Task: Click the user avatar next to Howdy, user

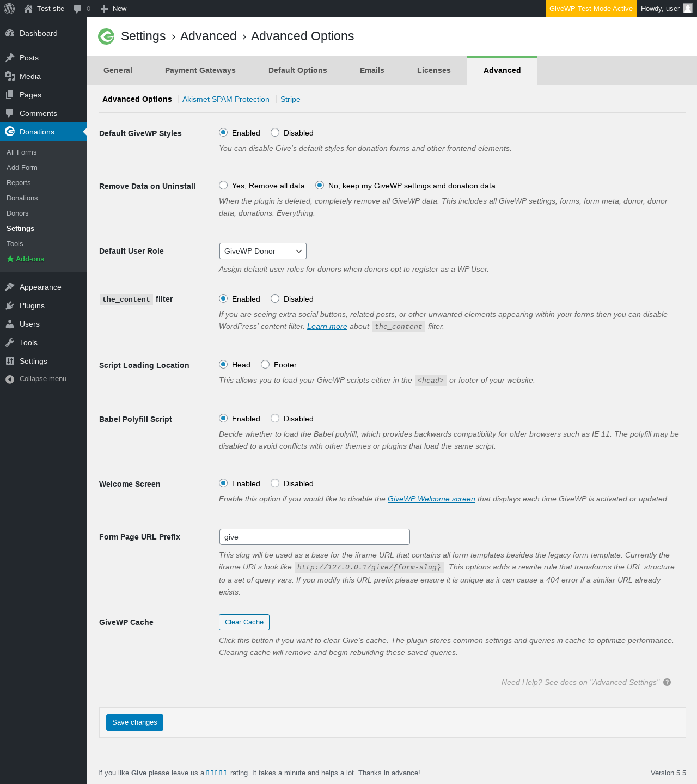Action: click(688, 8)
